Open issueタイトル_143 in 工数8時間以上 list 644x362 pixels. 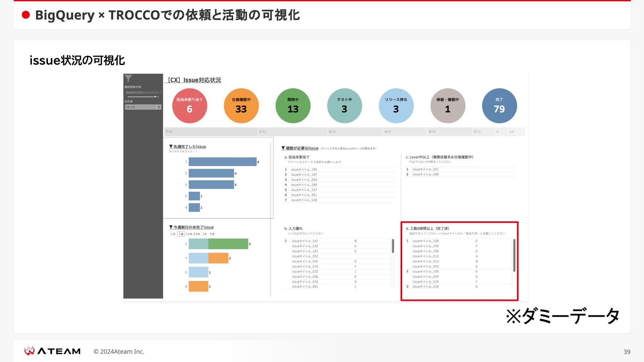[x=425, y=246]
